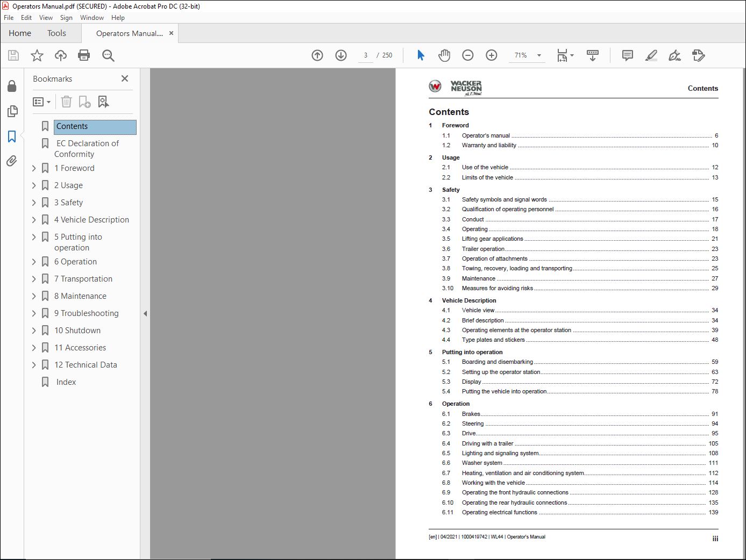This screenshot has height=560, width=746.
Task: Click the upload to cloud icon
Action: pyautogui.click(x=61, y=55)
